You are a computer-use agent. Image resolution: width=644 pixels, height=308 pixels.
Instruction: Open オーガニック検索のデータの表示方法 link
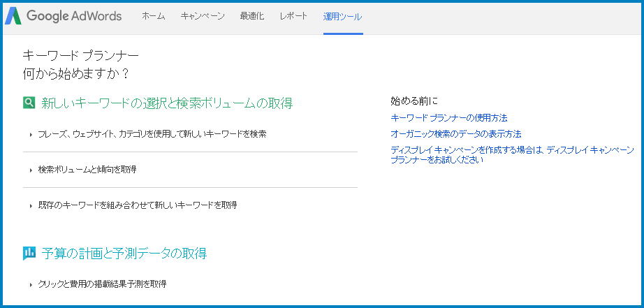click(x=456, y=134)
